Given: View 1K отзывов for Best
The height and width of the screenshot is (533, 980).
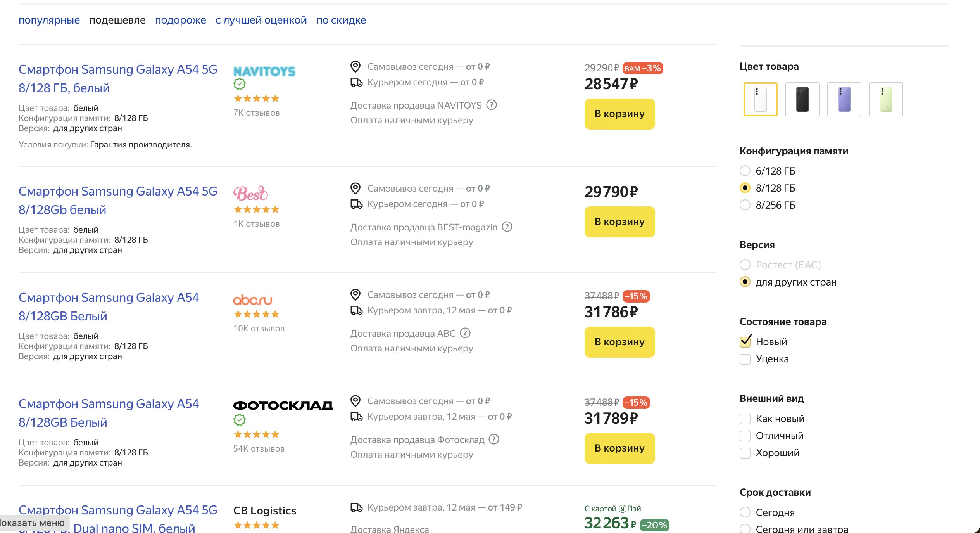Looking at the screenshot, I should tap(257, 224).
